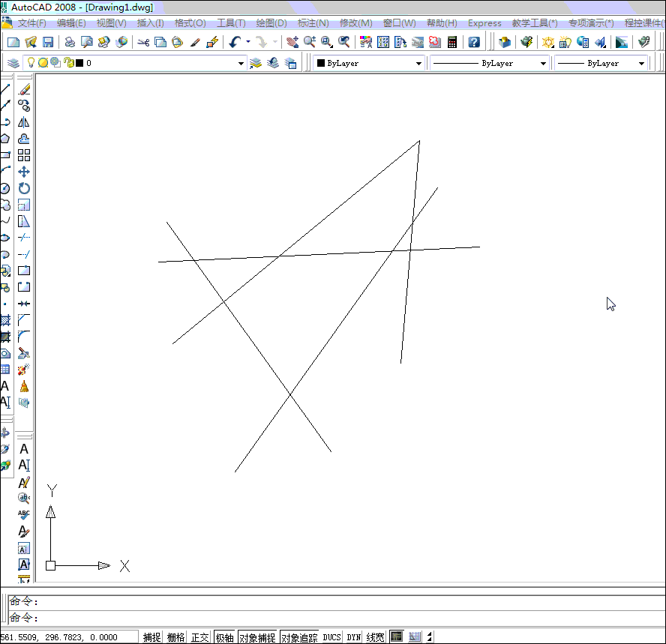The image size is (666, 644).
Task: Click the Plot printer icon
Action: (70, 42)
